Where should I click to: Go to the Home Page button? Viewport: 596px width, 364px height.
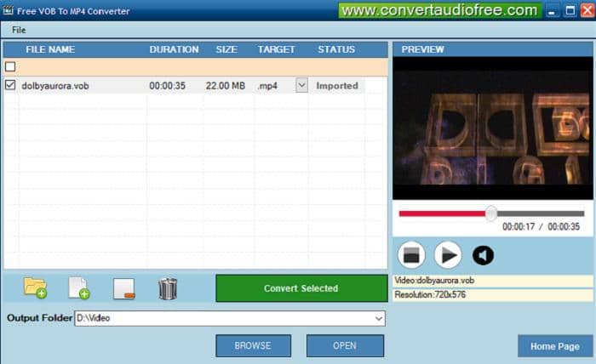click(x=555, y=346)
